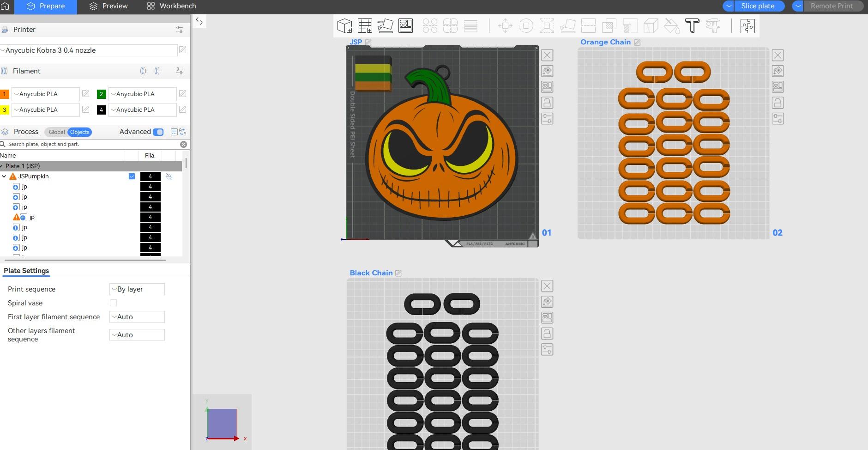Screen dimensions: 868x450
Task: Open filament 3 Anycubic PLA dropdown
Action: 45,110
